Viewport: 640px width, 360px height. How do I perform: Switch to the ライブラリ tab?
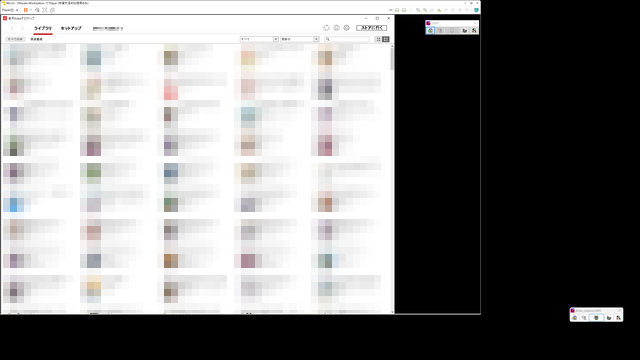(x=43, y=28)
